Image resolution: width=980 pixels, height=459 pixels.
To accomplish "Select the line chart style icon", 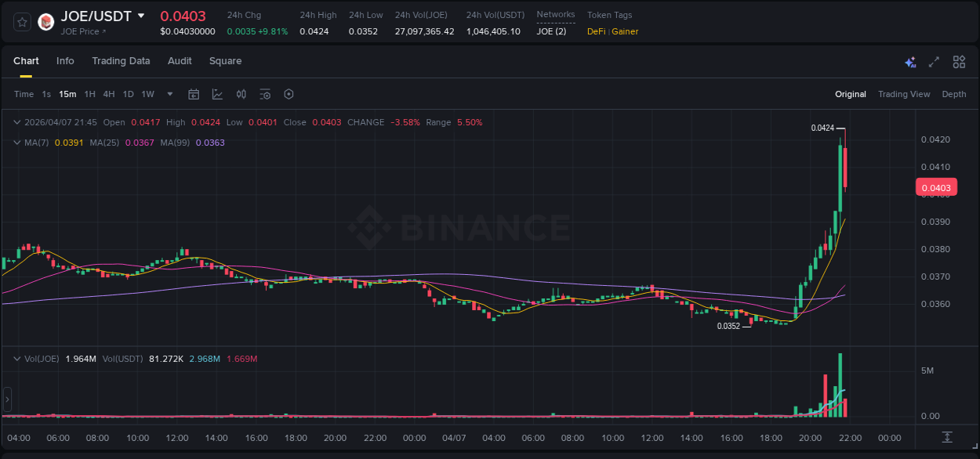I will point(217,94).
